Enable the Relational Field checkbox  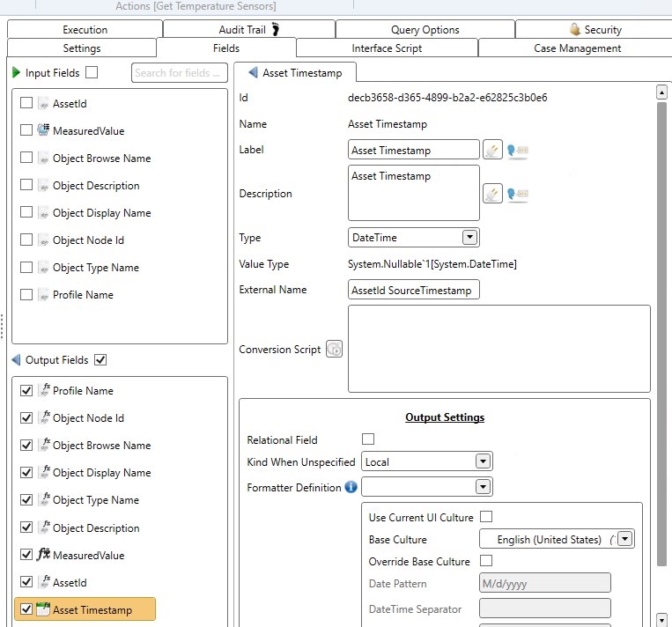(368, 439)
